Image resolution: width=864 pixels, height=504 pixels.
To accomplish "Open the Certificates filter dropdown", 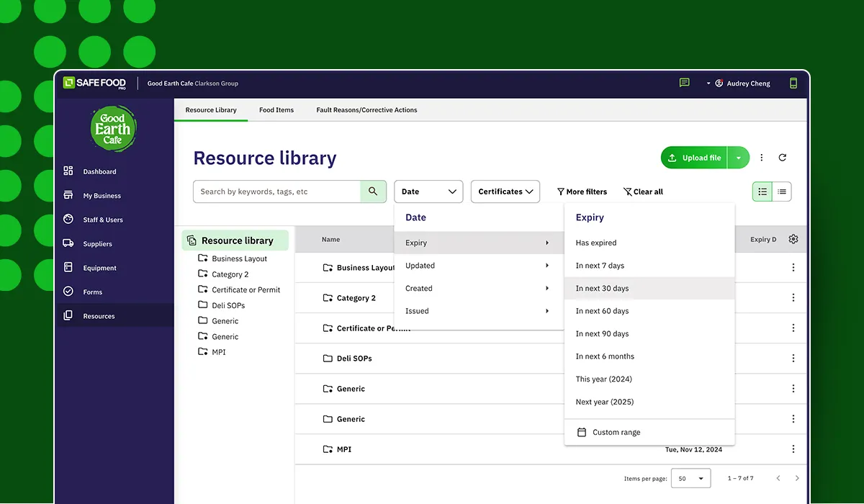I will click(x=505, y=192).
